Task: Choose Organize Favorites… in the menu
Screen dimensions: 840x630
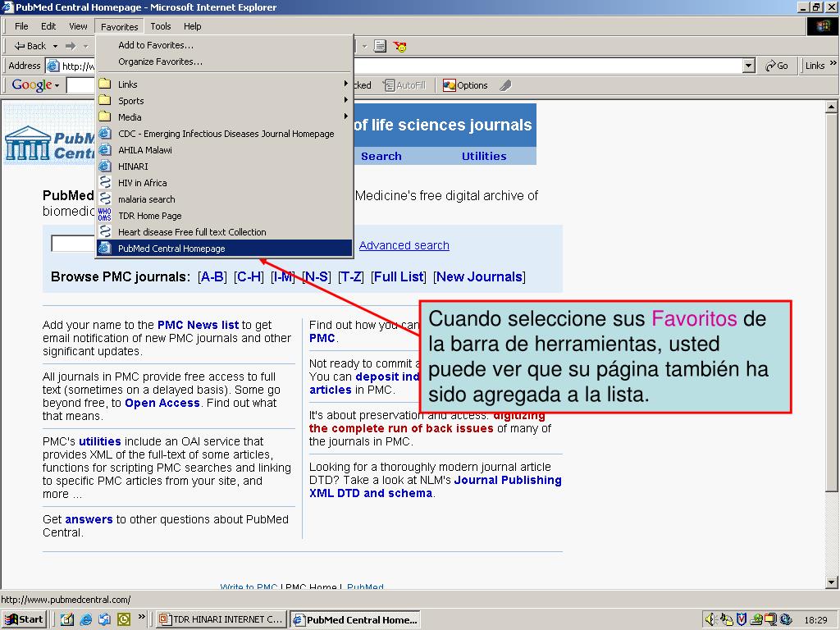Action: [x=225, y=62]
